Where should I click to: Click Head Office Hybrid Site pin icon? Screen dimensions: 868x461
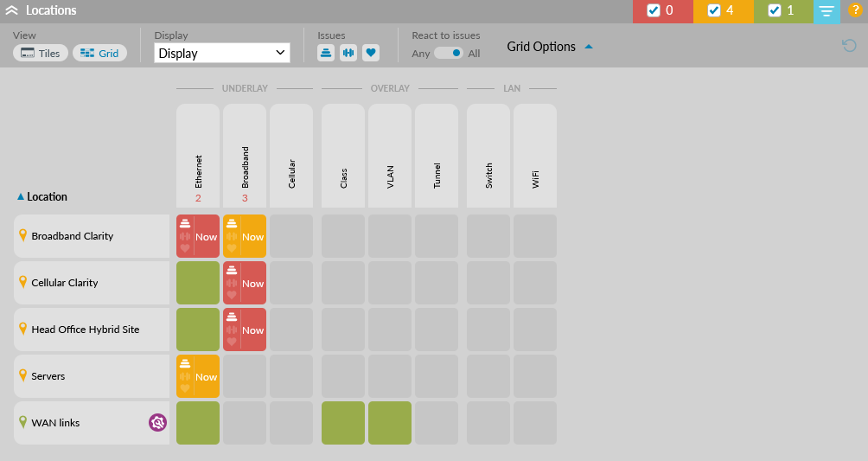(22, 329)
